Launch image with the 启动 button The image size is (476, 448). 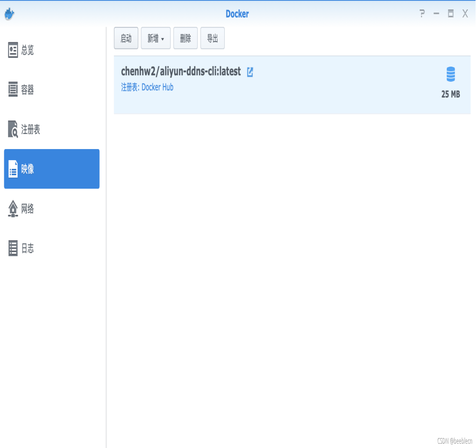click(126, 38)
